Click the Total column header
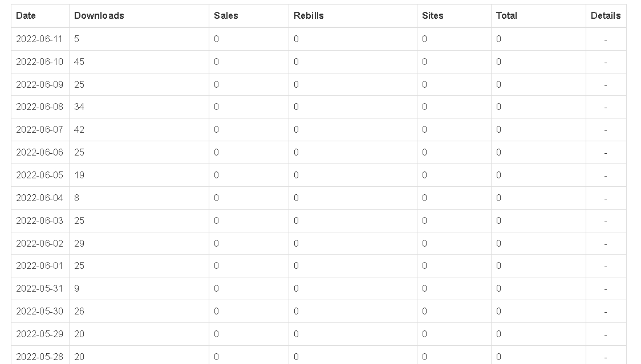 [x=506, y=16]
